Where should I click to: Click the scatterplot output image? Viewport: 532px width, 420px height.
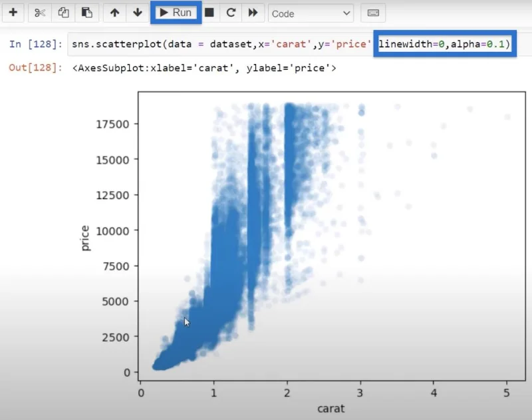coord(302,253)
